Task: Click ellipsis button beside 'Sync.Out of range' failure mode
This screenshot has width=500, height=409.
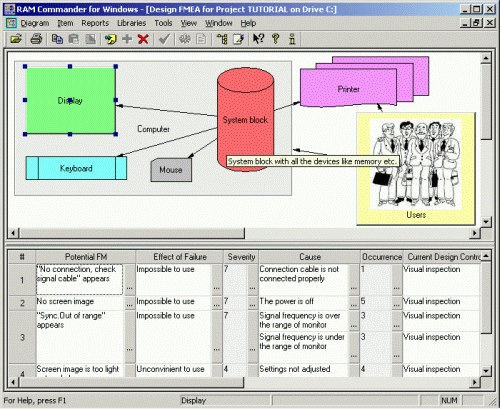Action: click(x=130, y=337)
